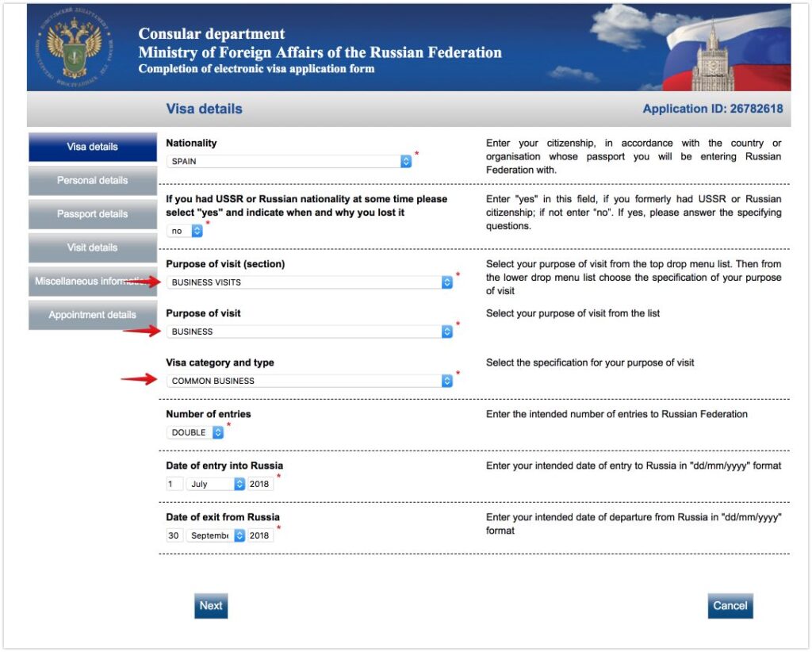Open the USSR nationality yes/no dropdown

pyautogui.click(x=184, y=231)
